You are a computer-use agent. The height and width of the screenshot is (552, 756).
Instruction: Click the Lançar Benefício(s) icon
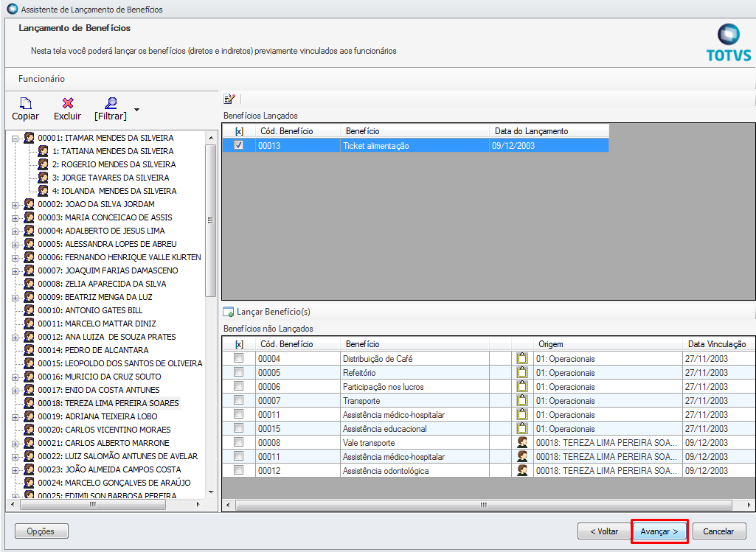tap(229, 312)
